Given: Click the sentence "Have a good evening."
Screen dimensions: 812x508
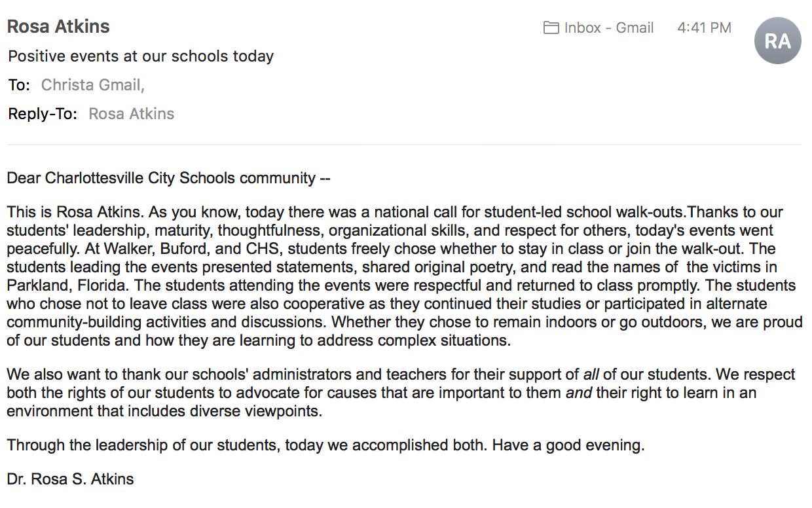Looking at the screenshot, I should pyautogui.click(x=568, y=446).
